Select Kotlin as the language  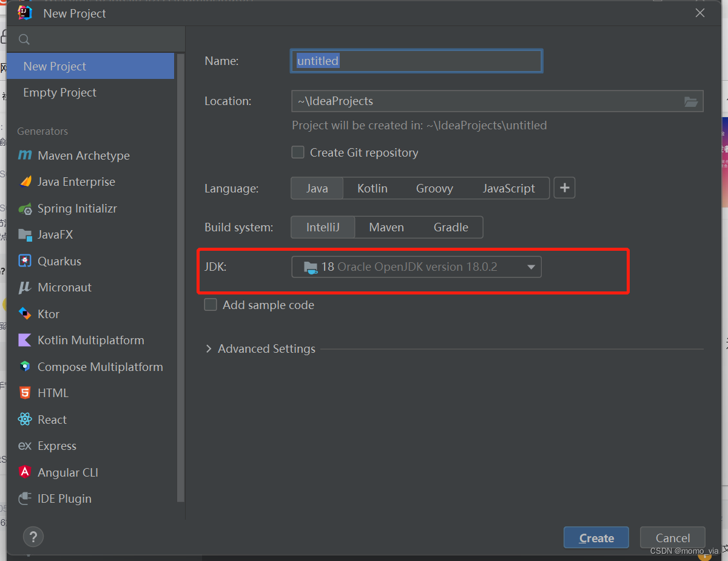pos(372,188)
